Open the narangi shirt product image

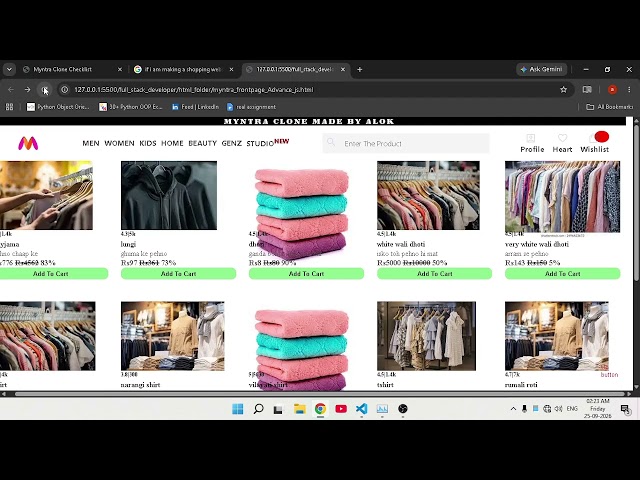[x=172, y=336]
